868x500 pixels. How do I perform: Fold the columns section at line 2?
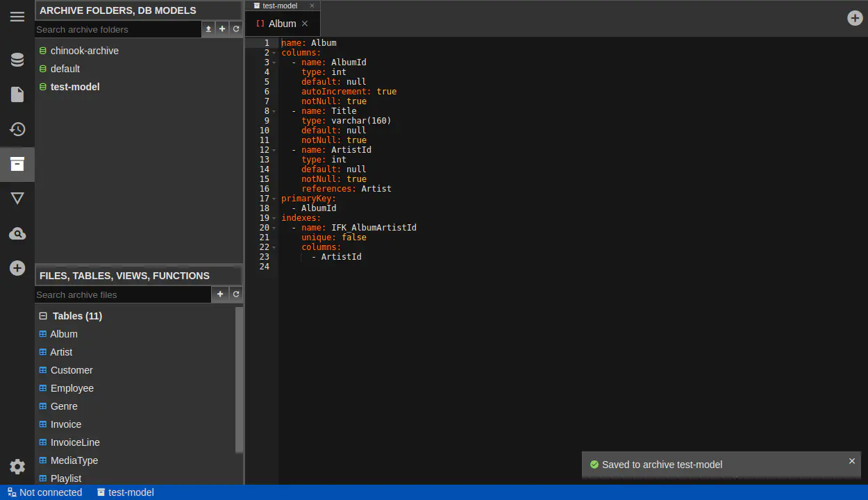coord(274,53)
